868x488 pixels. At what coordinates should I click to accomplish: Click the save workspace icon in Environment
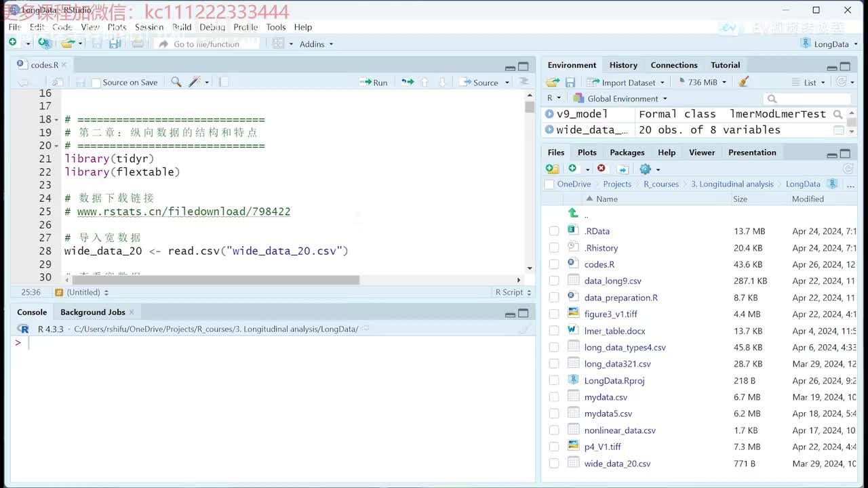(x=570, y=82)
